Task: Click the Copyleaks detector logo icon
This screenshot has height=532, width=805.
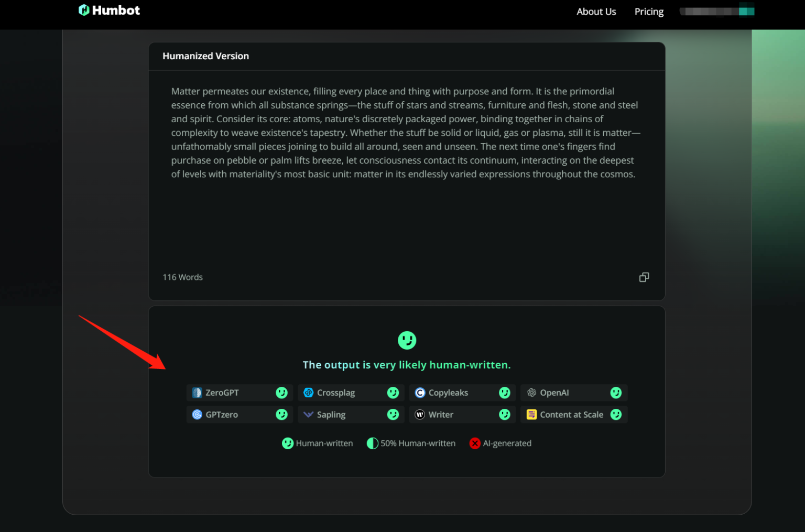Action: click(x=420, y=393)
